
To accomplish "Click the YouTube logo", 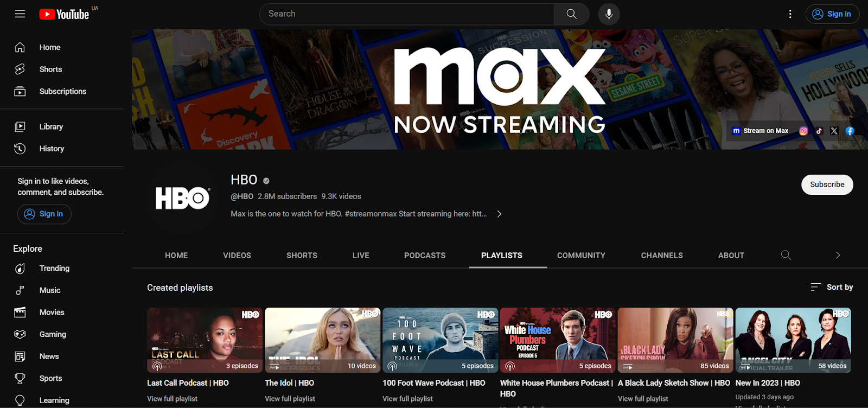I will [x=64, y=14].
